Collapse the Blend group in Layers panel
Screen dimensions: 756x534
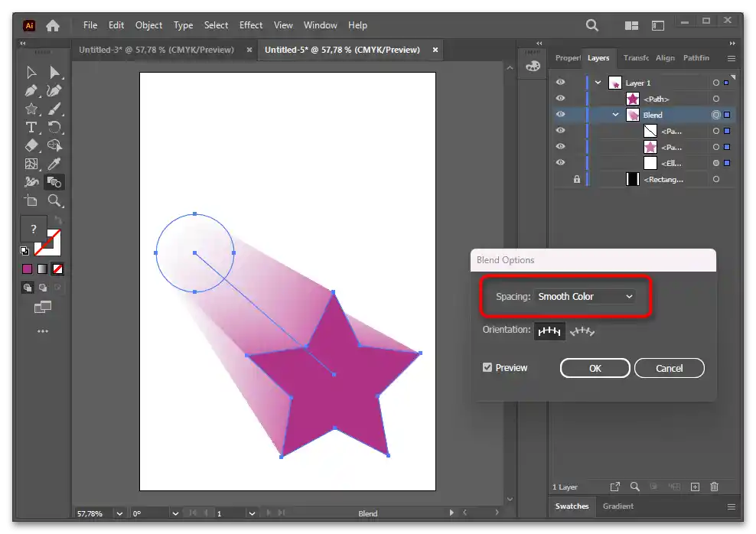[x=615, y=115]
